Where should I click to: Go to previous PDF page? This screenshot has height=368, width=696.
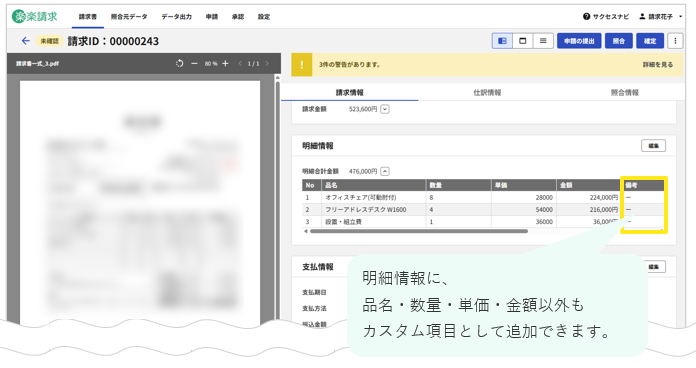[x=240, y=63]
